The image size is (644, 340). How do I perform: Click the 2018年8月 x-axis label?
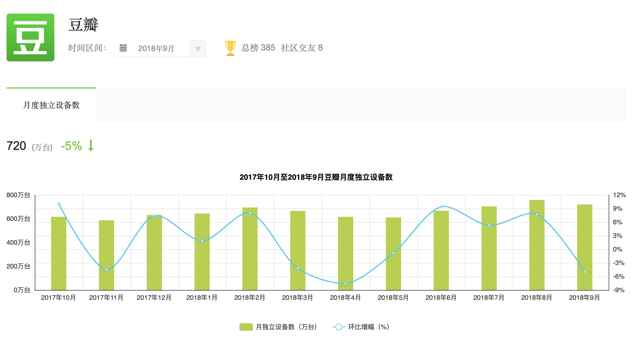pos(537,298)
